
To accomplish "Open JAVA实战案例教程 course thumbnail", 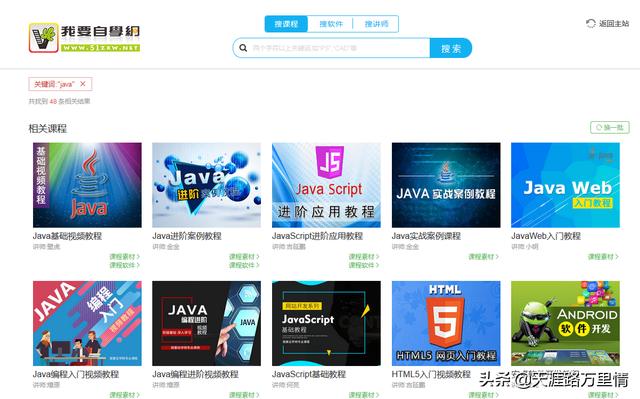I will tap(446, 185).
